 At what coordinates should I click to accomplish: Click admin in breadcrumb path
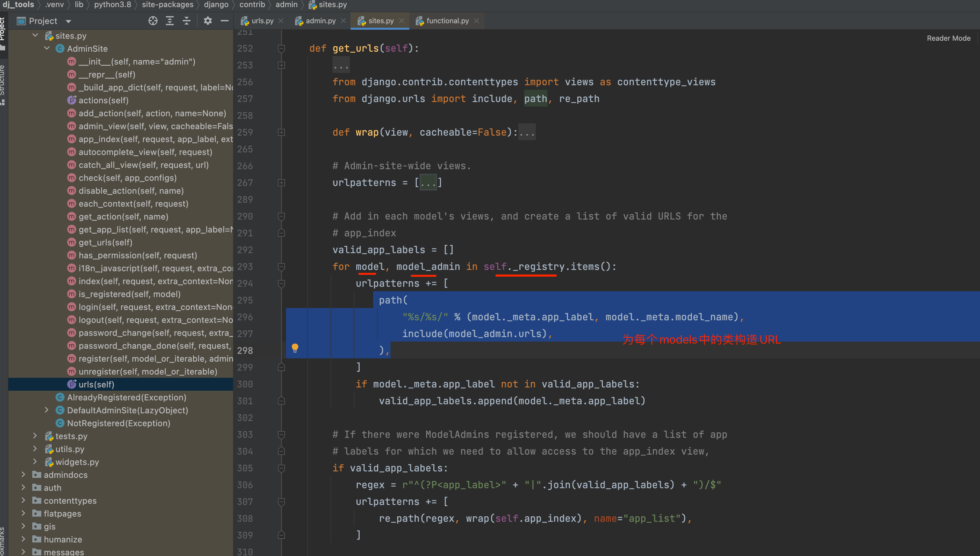coord(286,5)
